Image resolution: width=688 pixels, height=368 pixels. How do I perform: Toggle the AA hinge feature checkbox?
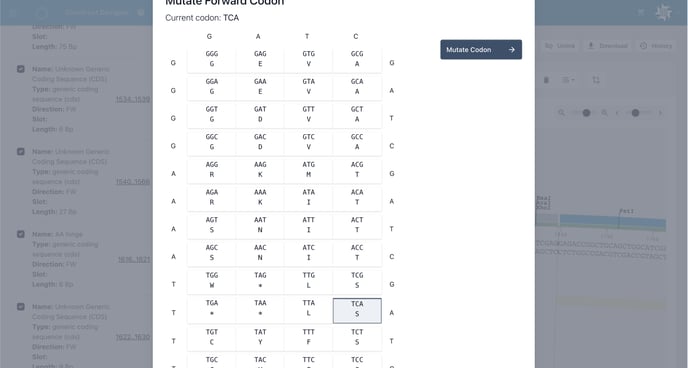click(21, 234)
